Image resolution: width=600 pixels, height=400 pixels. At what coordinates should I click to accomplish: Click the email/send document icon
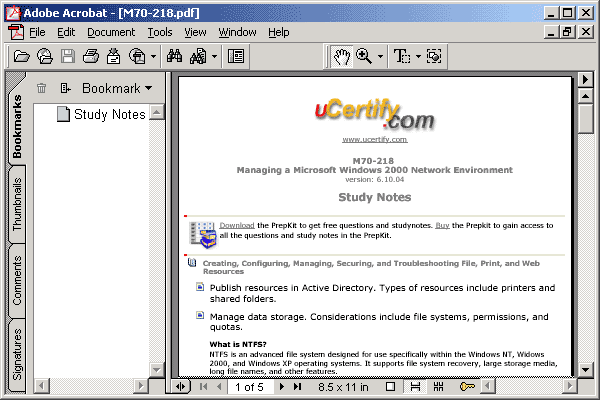137,56
